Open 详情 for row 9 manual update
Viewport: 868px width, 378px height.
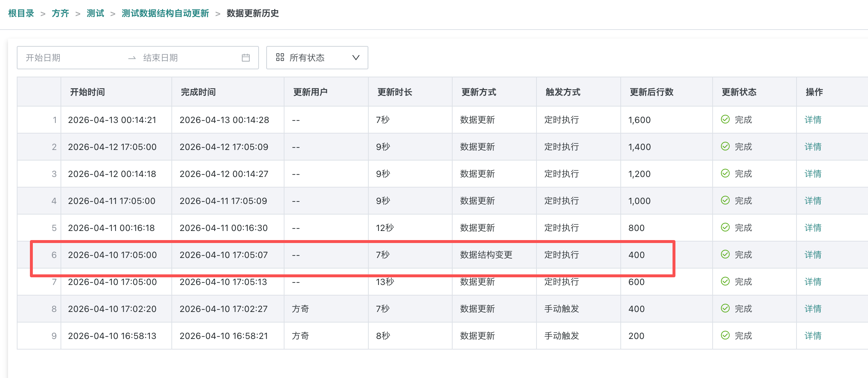pyautogui.click(x=813, y=336)
